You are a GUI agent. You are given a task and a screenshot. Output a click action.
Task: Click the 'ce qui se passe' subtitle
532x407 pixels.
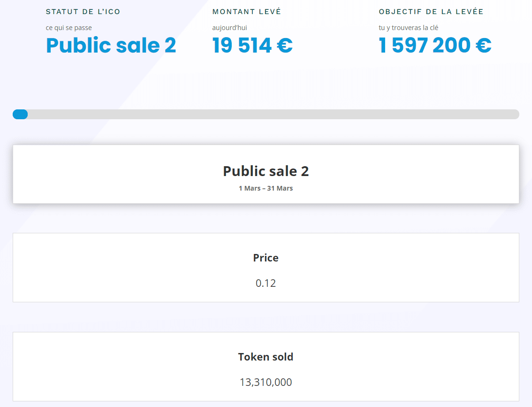pos(68,28)
